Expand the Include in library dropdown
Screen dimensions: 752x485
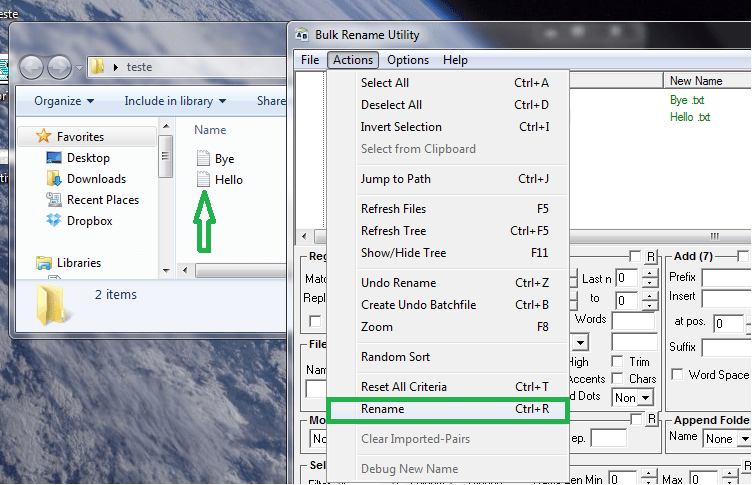click(175, 101)
